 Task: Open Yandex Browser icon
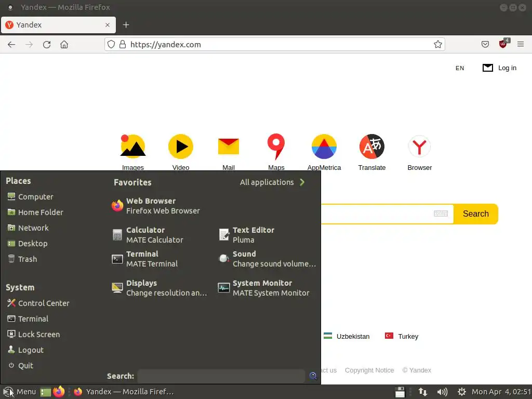(x=420, y=147)
